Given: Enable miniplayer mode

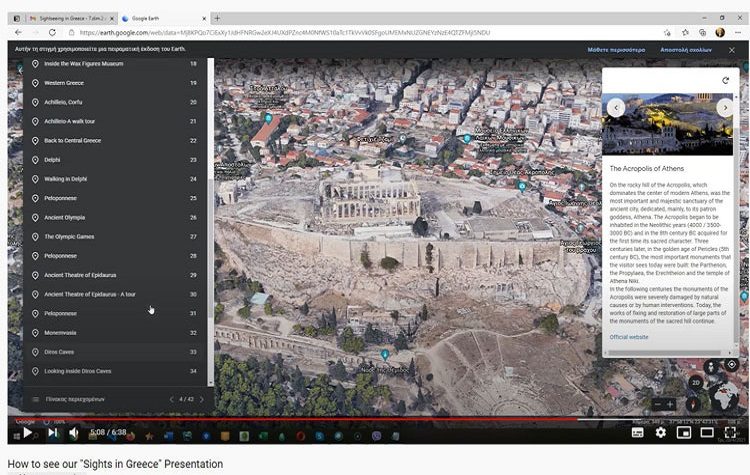Looking at the screenshot, I should pyautogui.click(x=684, y=433).
